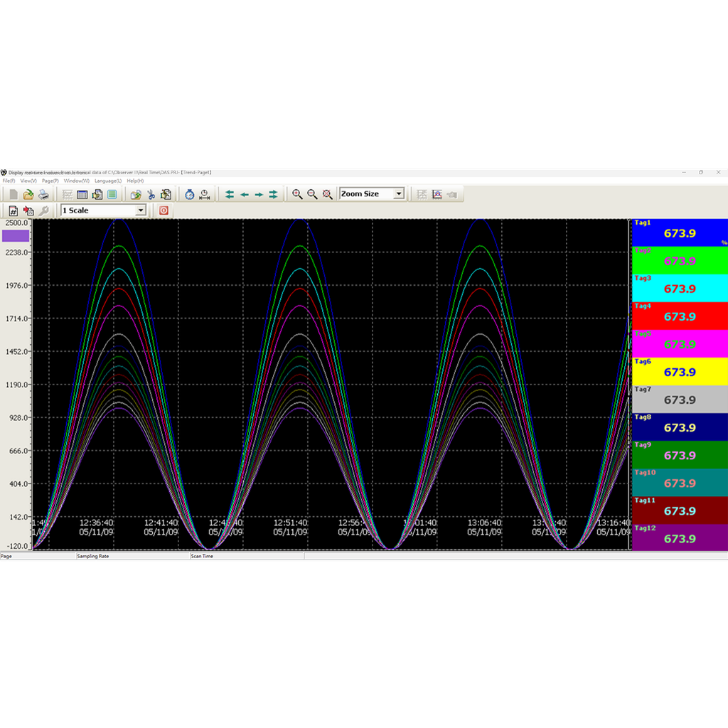This screenshot has height=728, width=728.
Task: Open the Page(P) menu
Action: tap(50, 181)
